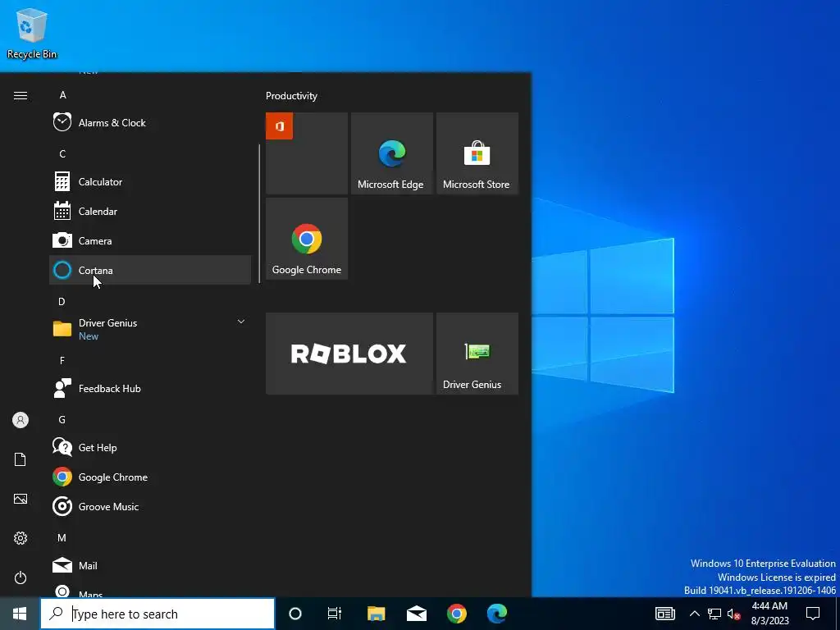Screen dimensions: 840x630
Task: Open the Roblox tile
Action: tap(349, 354)
